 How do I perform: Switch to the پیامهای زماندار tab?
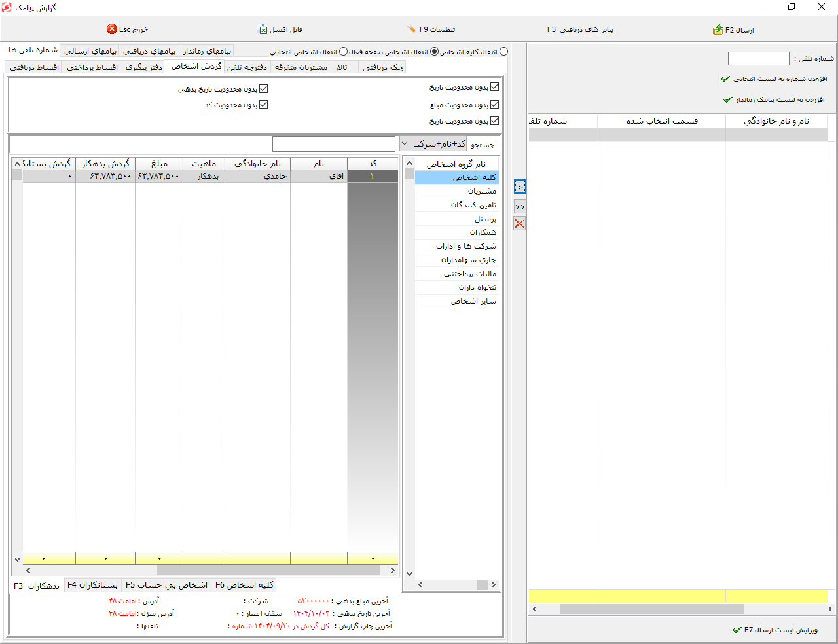(x=207, y=51)
